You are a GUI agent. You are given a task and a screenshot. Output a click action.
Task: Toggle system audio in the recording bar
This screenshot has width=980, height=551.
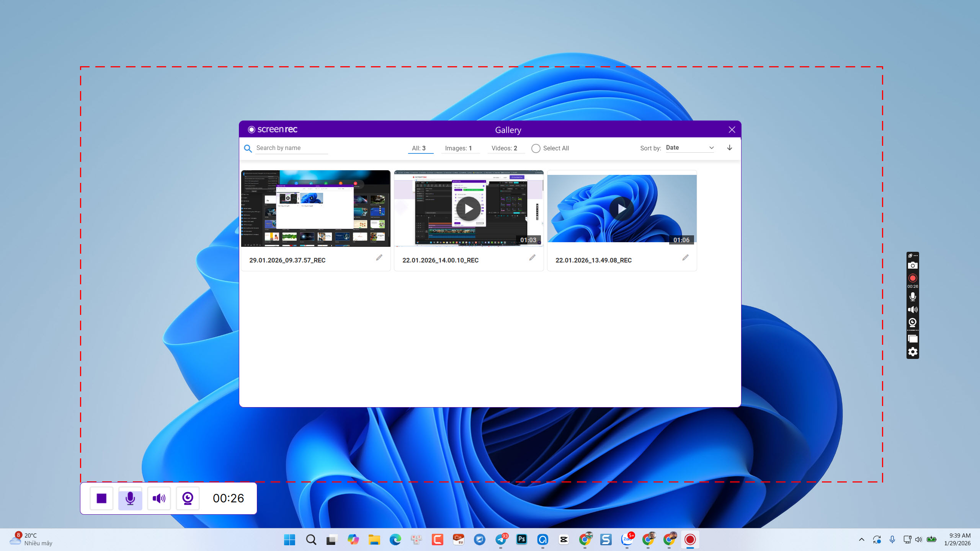(x=159, y=498)
